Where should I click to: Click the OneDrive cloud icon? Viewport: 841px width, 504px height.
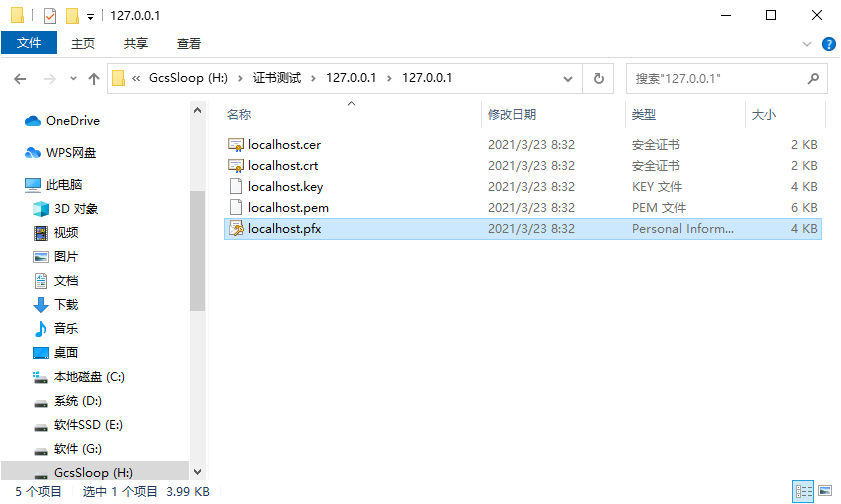point(33,121)
